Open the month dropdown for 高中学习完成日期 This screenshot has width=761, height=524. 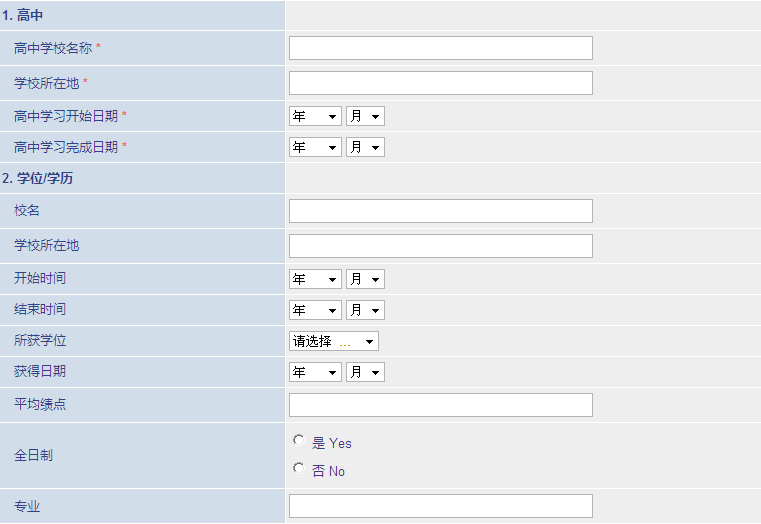pyautogui.click(x=365, y=147)
